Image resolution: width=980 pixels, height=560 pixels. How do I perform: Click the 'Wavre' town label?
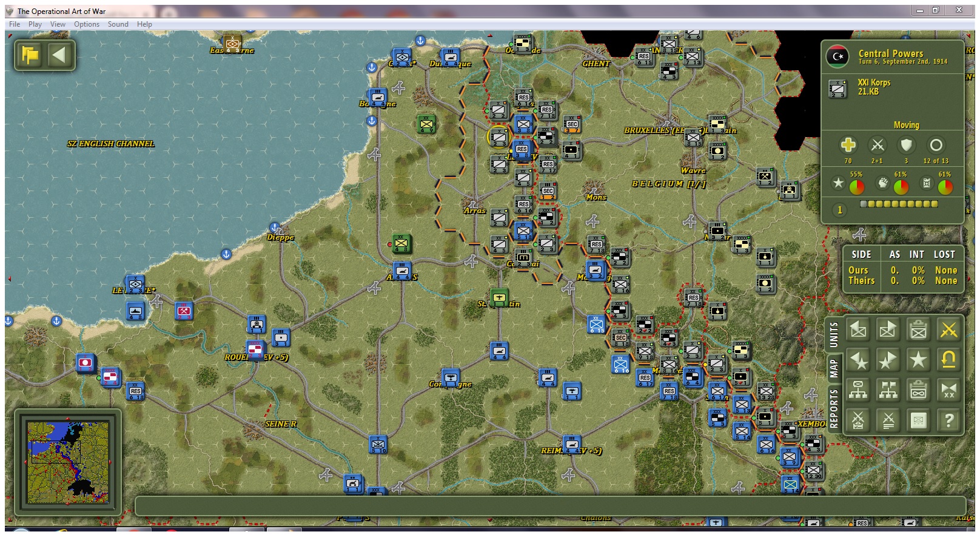pyautogui.click(x=693, y=170)
